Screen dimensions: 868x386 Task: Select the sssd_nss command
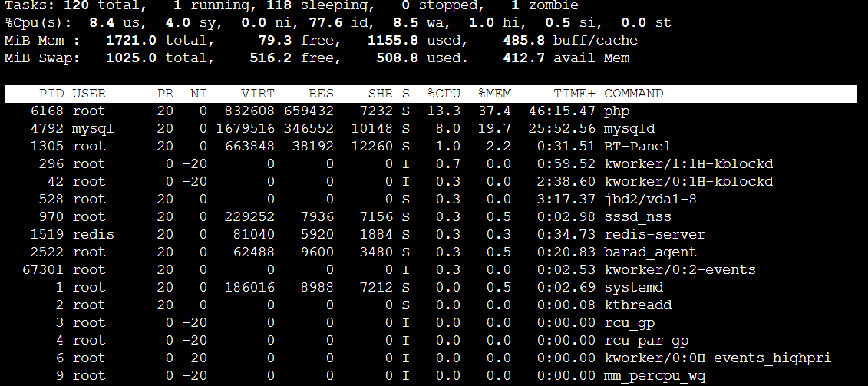tap(638, 217)
